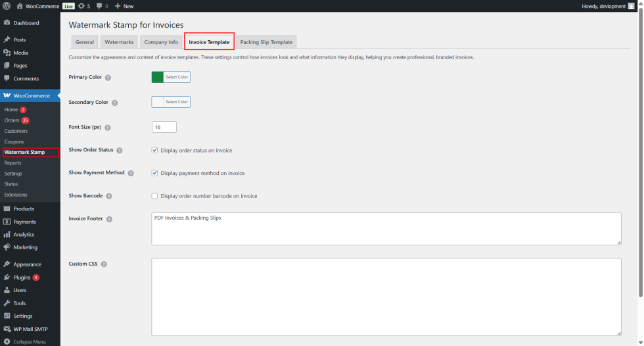
Task: Open the comments bubble icon in admin bar
Action: tap(99, 6)
